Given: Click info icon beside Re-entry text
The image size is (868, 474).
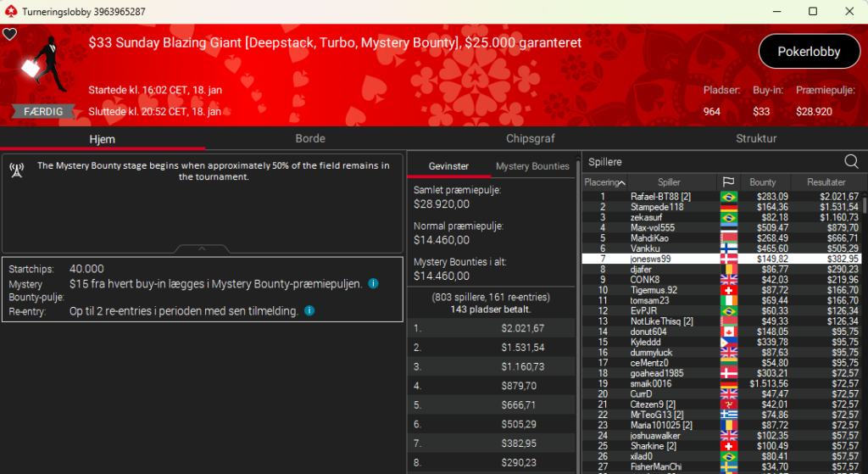Looking at the screenshot, I should [309, 311].
